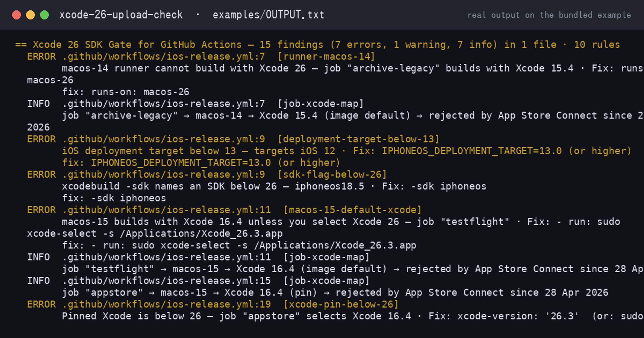Click the rule tag [deployment-target-below-13]
644x338 pixels.
point(358,139)
